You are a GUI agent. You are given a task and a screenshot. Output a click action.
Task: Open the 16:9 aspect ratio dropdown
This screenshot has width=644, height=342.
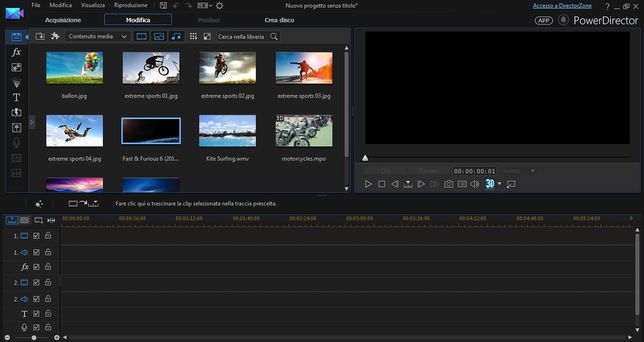click(205, 6)
